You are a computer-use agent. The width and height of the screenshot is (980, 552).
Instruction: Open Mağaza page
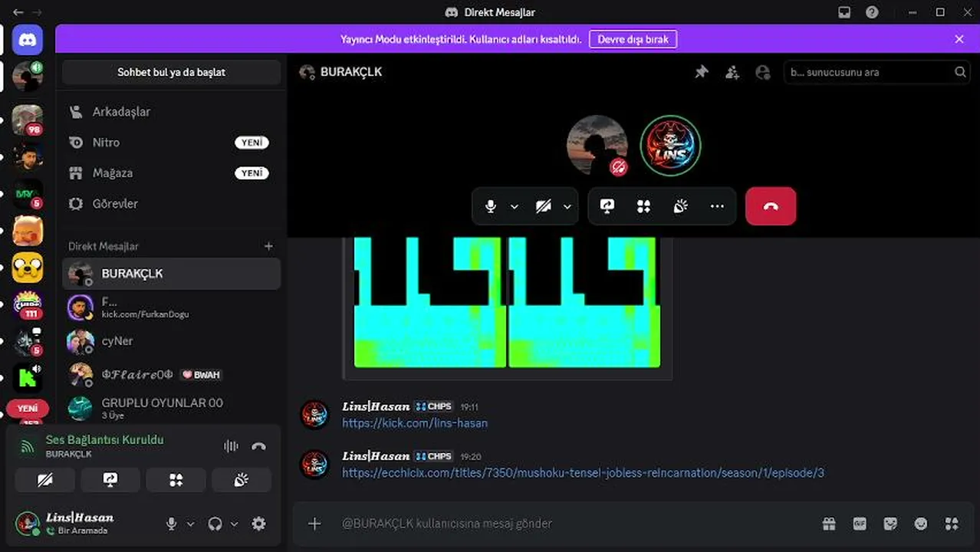pyautogui.click(x=171, y=173)
